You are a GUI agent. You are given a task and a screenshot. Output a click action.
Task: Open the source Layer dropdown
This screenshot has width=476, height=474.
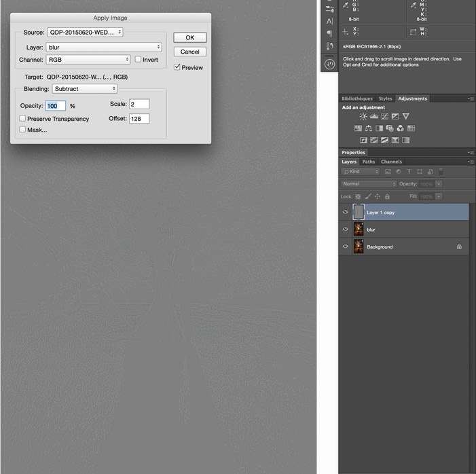104,48
